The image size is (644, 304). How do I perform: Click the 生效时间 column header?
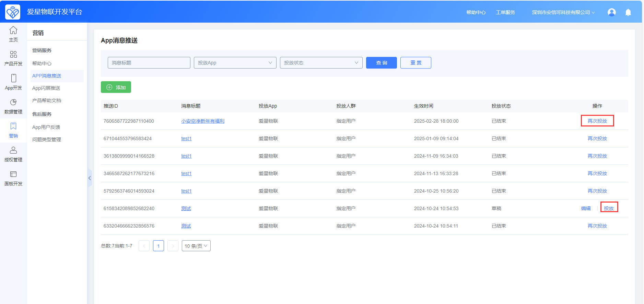[x=424, y=106]
